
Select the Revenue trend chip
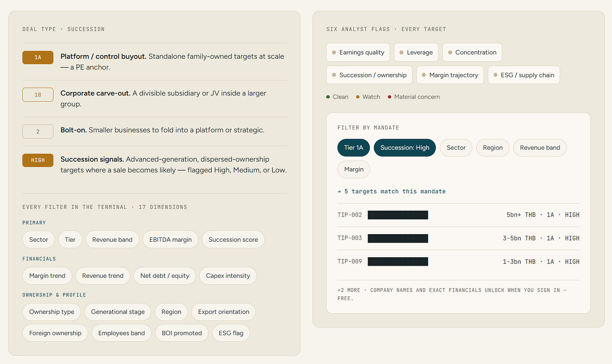(x=103, y=276)
